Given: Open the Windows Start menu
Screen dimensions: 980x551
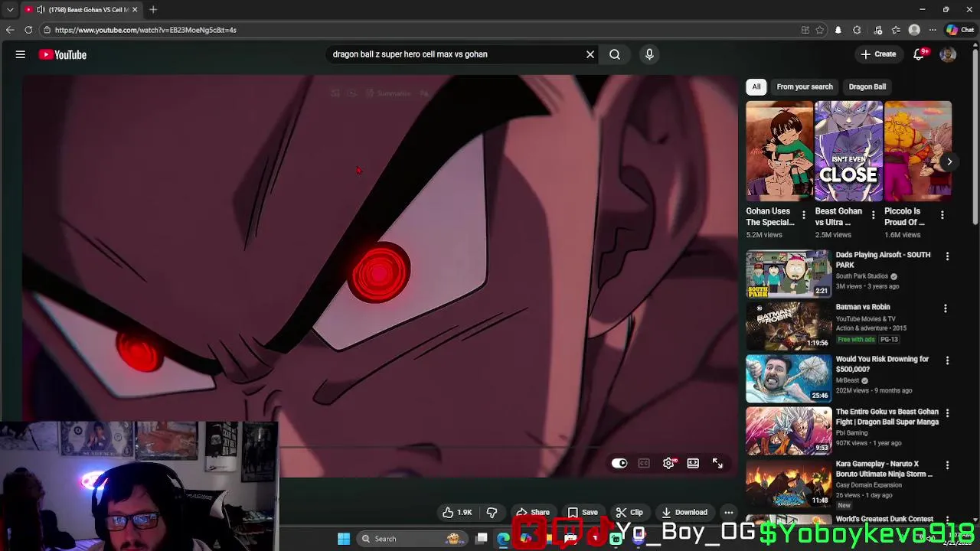Looking at the screenshot, I should (x=344, y=539).
